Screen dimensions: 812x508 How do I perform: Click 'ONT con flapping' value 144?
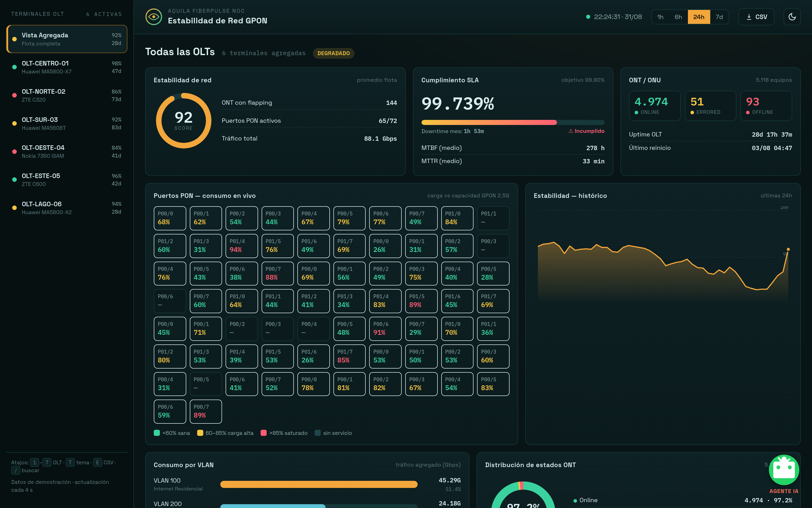[x=391, y=103]
